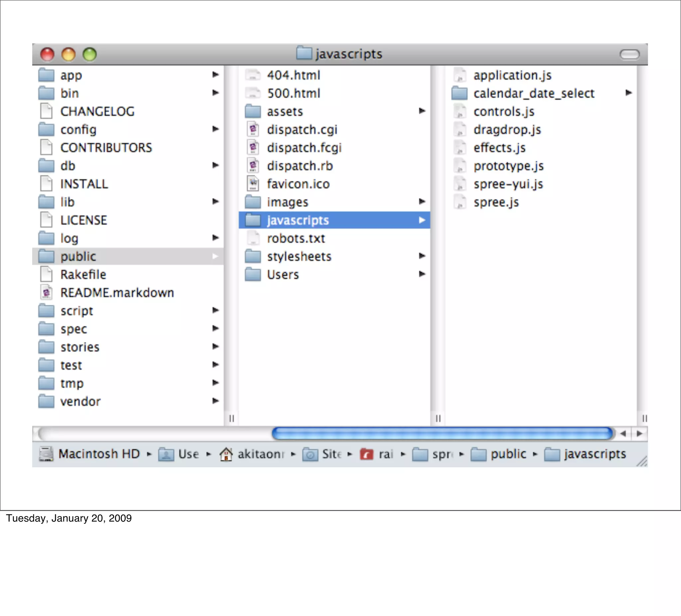Click the scroll left arrow button
The width and height of the screenshot is (681, 616).
(x=623, y=433)
